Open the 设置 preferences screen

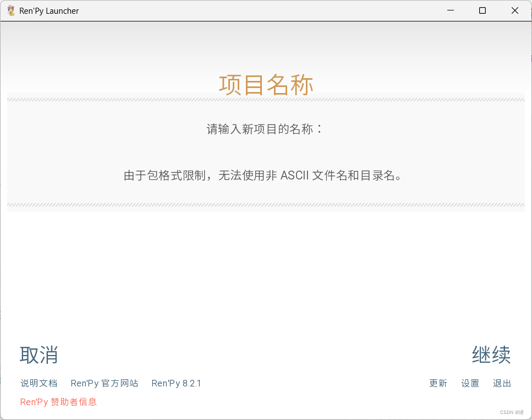click(x=470, y=383)
